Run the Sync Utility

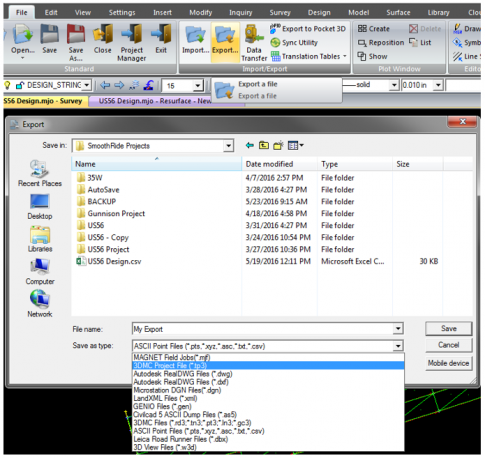coord(294,43)
